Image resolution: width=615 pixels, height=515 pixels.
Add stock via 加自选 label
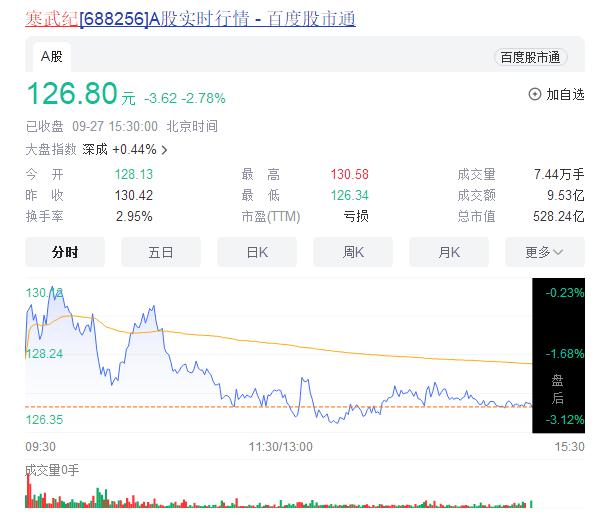565,95
